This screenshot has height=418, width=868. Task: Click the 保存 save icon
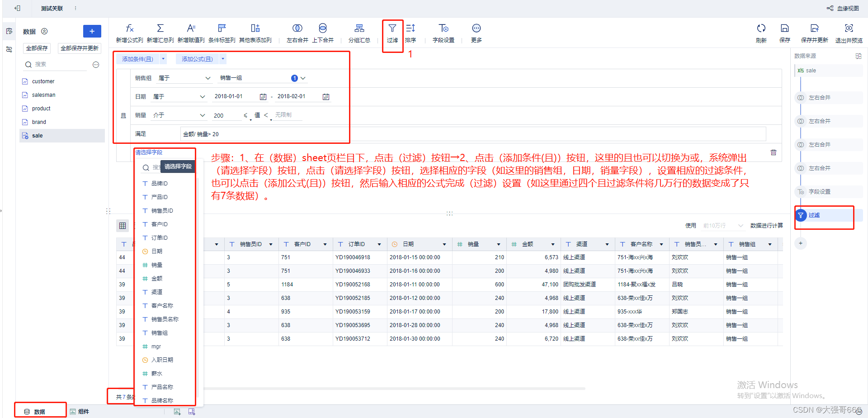784,28
